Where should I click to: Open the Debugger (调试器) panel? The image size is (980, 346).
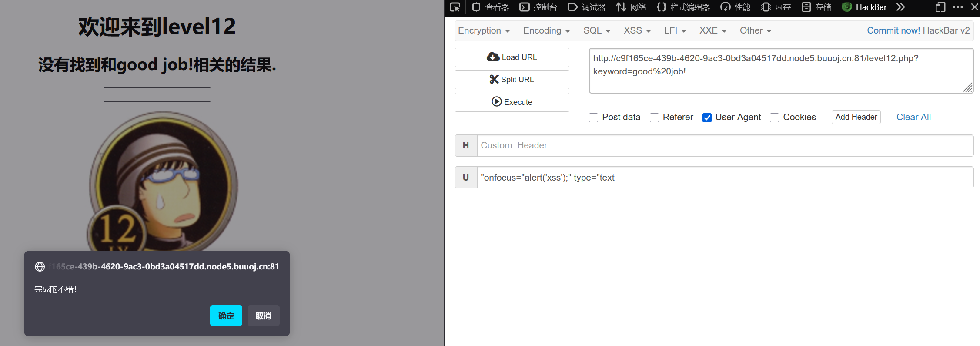[586, 7]
